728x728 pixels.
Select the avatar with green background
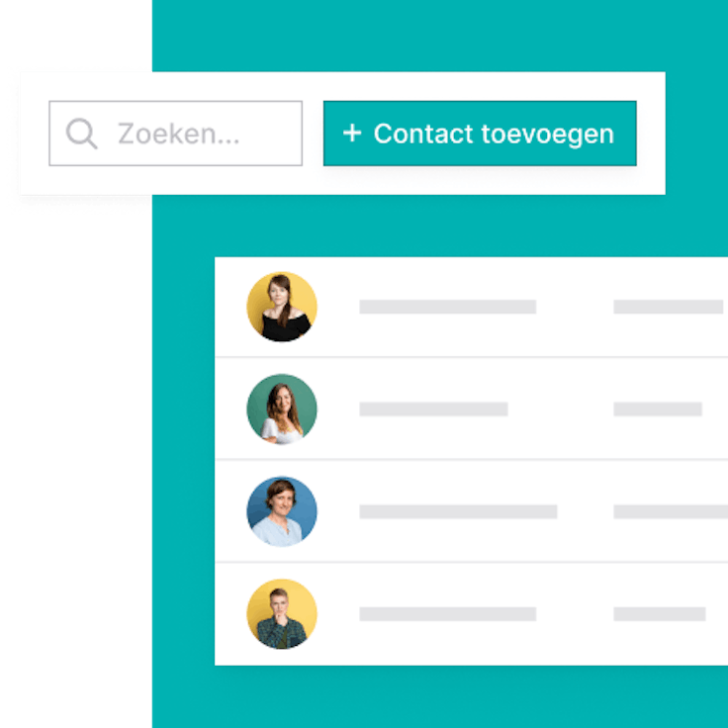(282, 409)
